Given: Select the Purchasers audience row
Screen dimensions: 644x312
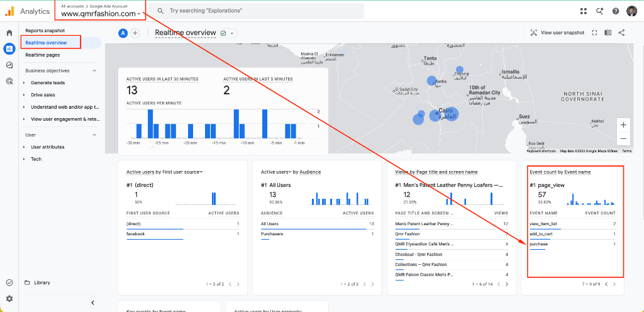Looking at the screenshot, I should click(x=317, y=235).
